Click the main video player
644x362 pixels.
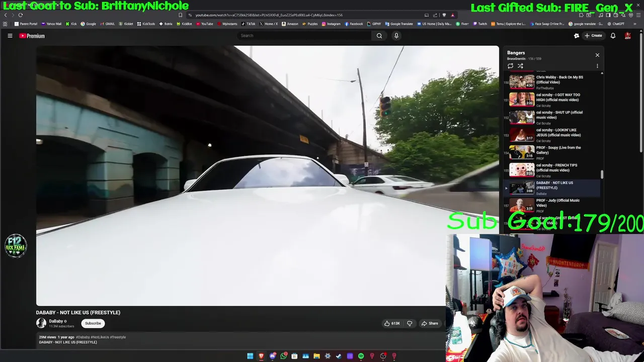[267, 175]
